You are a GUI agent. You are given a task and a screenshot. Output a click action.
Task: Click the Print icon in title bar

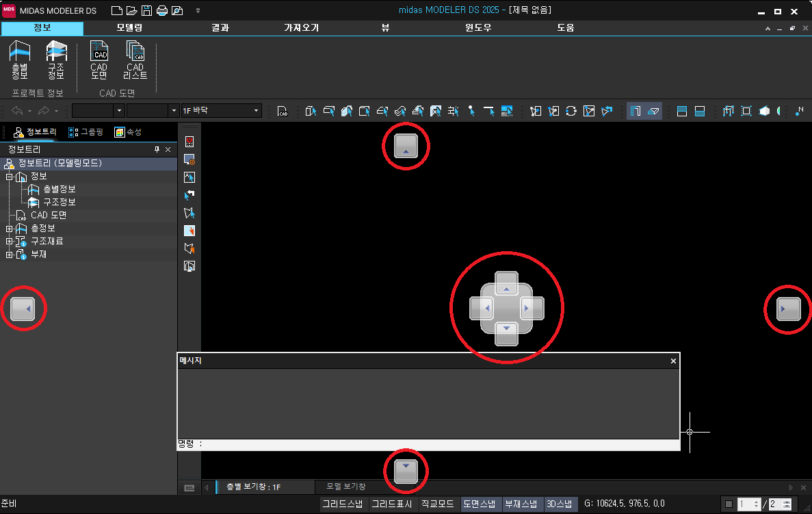[x=162, y=10]
